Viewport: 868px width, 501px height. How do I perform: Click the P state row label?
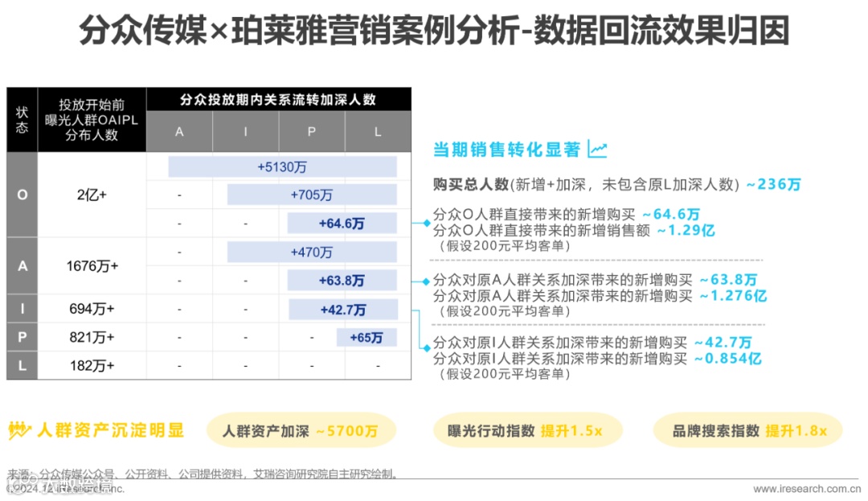point(23,337)
